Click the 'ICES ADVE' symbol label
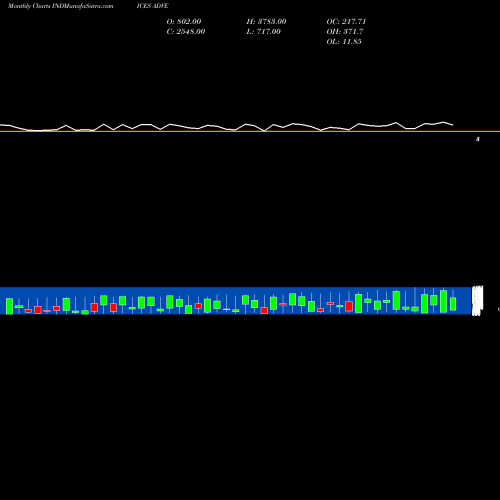The height and width of the screenshot is (500, 500). coord(152,6)
